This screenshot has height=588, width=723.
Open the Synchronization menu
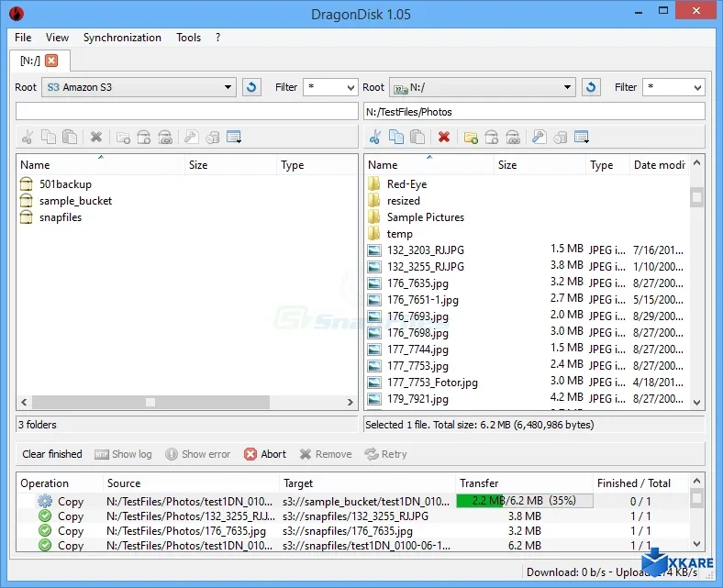coord(122,38)
